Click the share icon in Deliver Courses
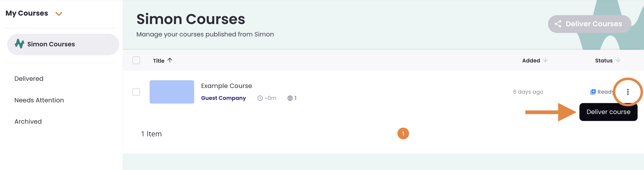The image size is (644, 170). click(558, 24)
